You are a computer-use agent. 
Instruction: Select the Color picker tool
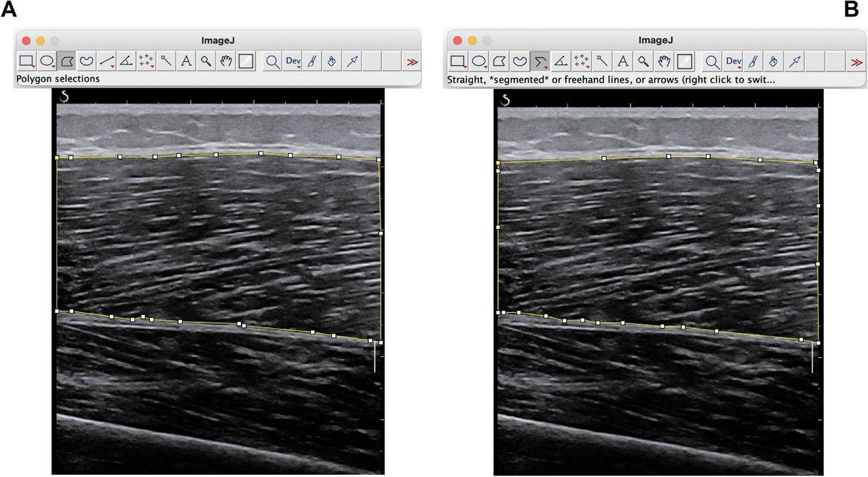click(245, 61)
